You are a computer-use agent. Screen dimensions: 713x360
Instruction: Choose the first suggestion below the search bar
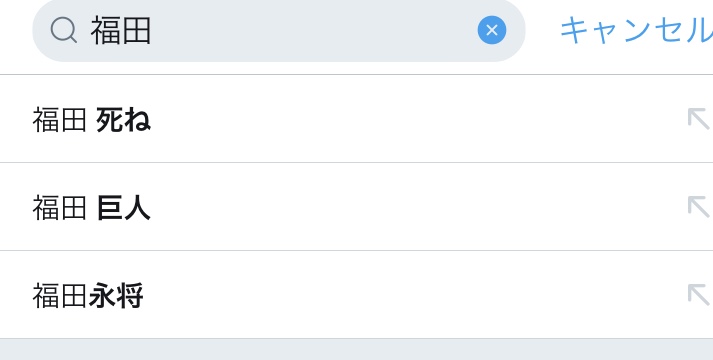[356, 119]
